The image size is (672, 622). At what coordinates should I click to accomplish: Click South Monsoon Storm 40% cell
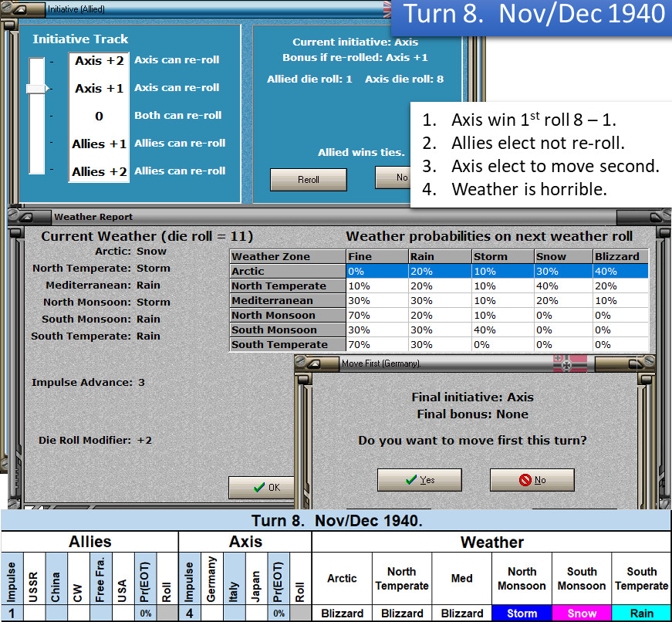tap(503, 330)
